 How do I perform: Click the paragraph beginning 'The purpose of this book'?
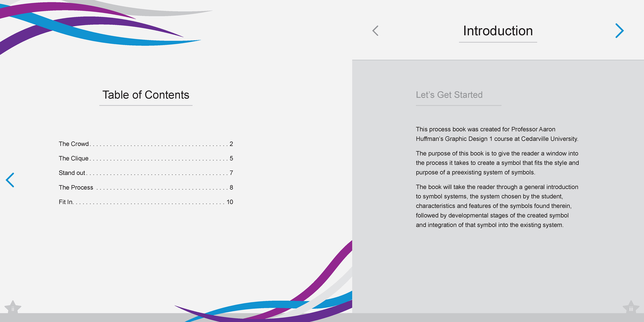click(x=497, y=163)
